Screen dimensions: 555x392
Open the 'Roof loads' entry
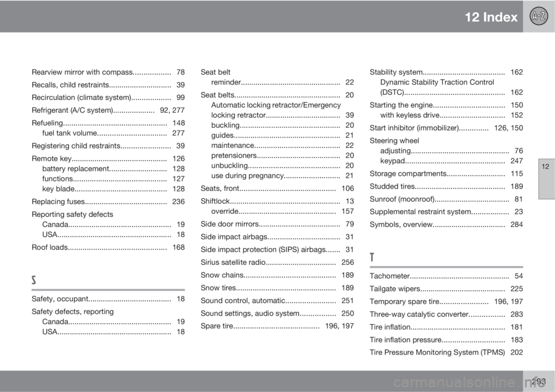(x=108, y=247)
